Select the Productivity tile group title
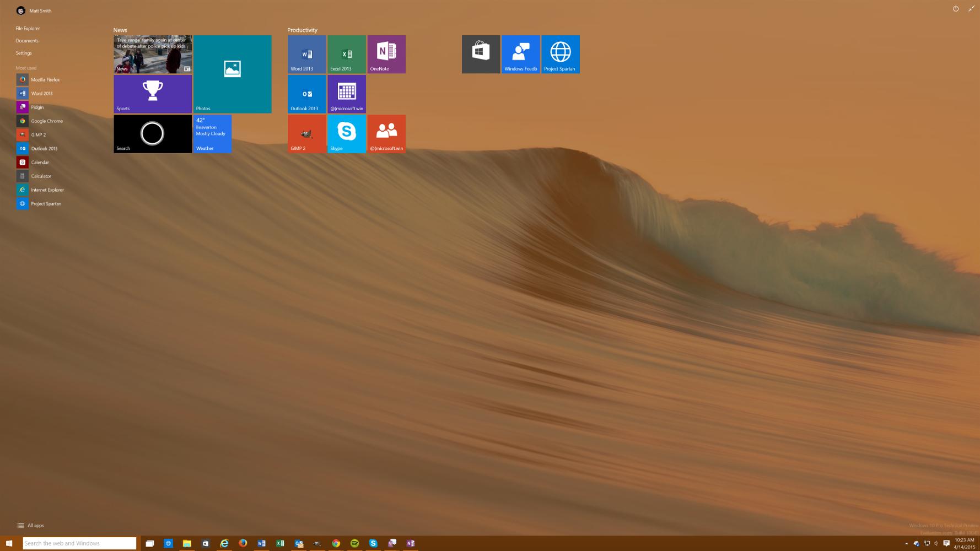Image resolution: width=980 pixels, height=551 pixels. click(x=302, y=30)
